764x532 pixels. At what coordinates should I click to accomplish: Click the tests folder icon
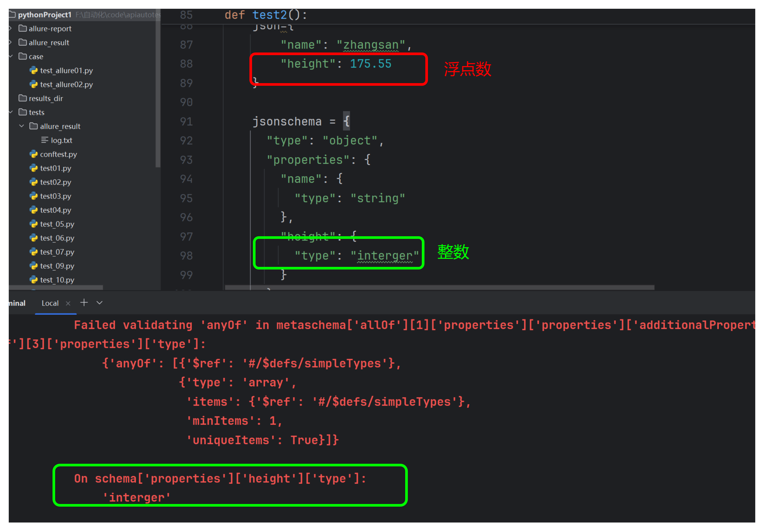pyautogui.click(x=23, y=112)
